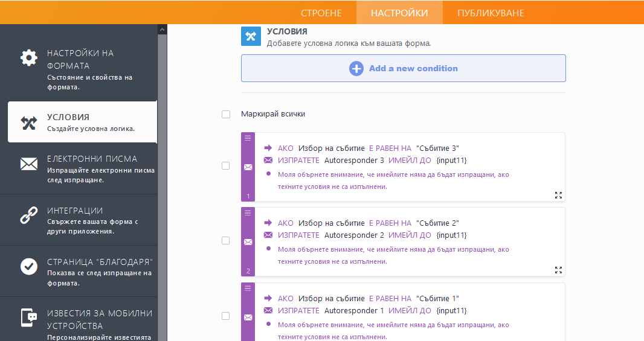Open the Публикуване tab

click(491, 13)
